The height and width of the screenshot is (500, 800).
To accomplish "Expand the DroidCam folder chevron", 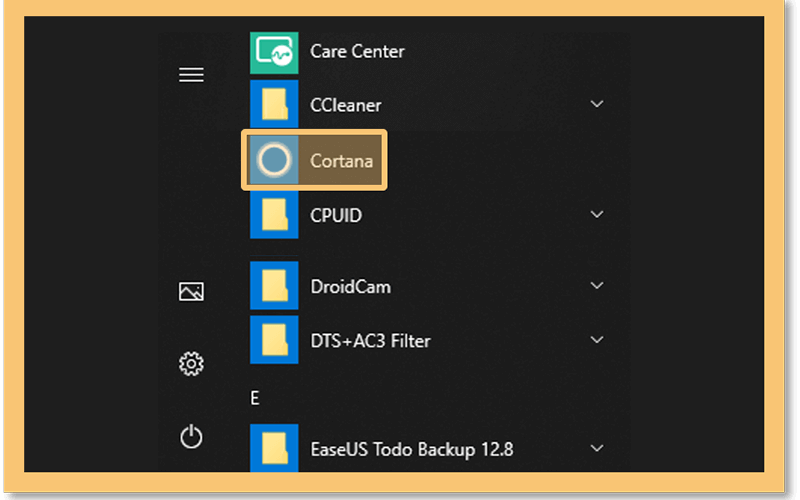I will pyautogui.click(x=597, y=286).
